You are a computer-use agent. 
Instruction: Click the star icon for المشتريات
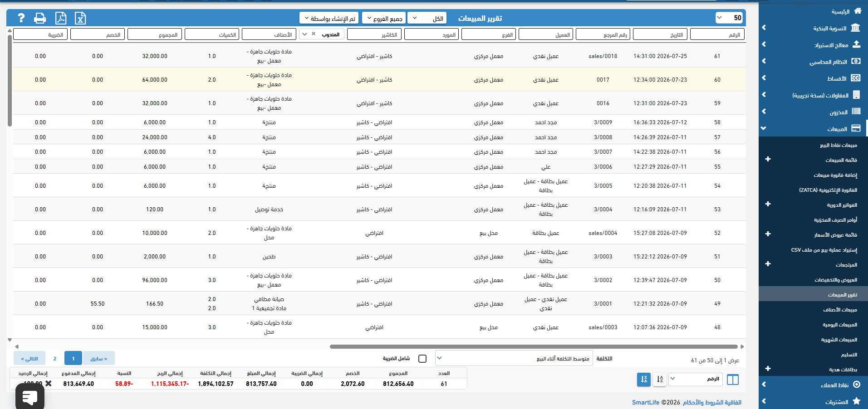[x=857, y=401]
